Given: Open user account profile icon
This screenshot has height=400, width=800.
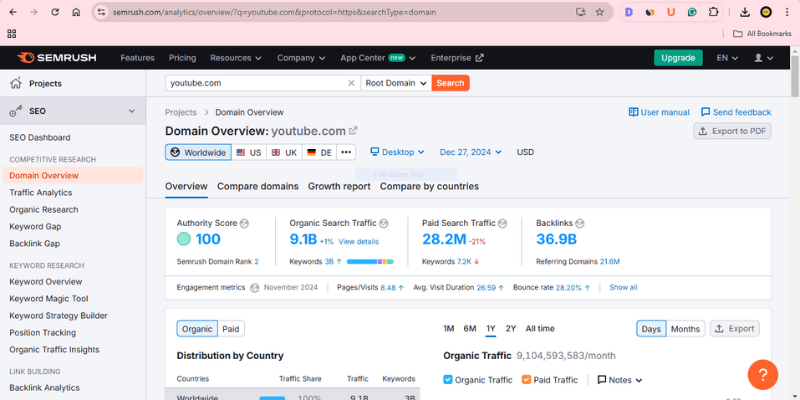Looking at the screenshot, I should click(764, 58).
